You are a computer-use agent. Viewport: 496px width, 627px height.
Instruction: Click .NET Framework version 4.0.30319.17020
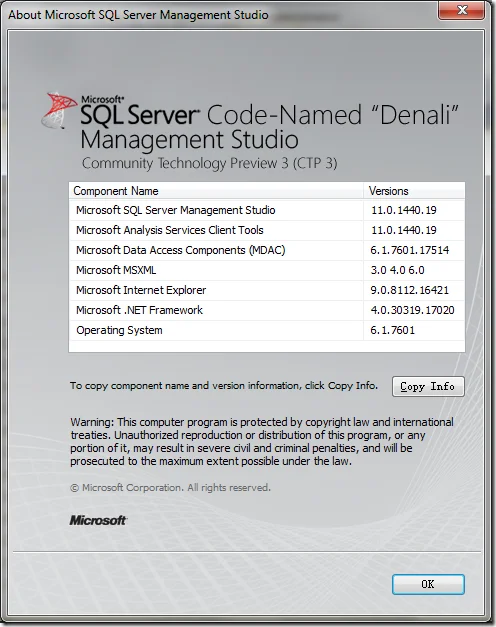click(x=412, y=310)
